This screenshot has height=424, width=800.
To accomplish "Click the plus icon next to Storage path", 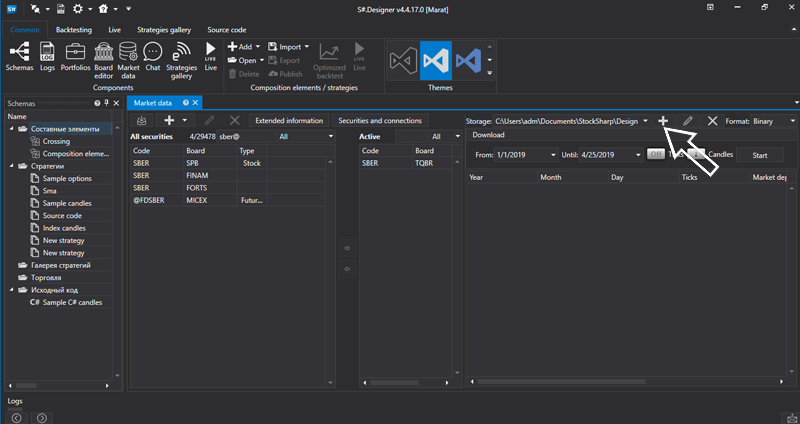I will click(663, 121).
